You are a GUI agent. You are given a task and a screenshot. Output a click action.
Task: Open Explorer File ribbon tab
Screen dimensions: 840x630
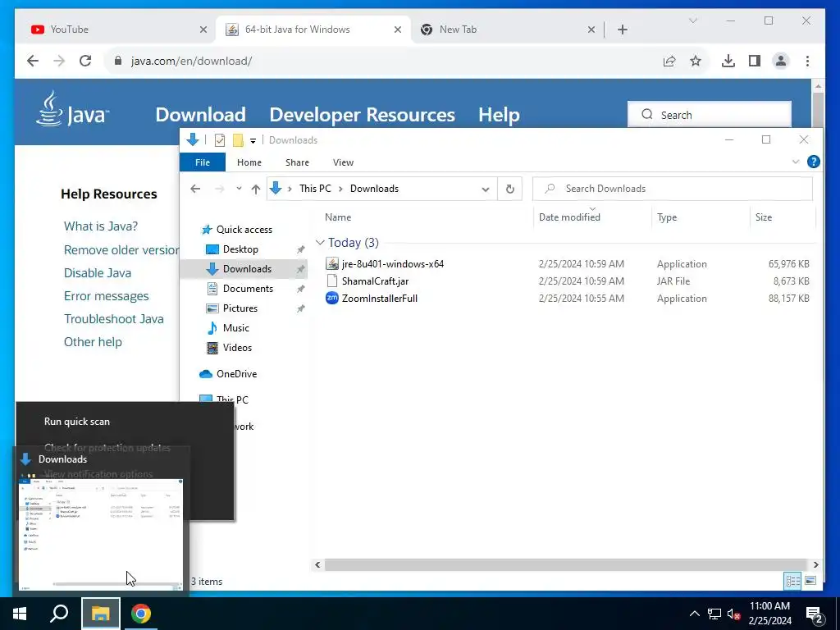click(x=203, y=162)
